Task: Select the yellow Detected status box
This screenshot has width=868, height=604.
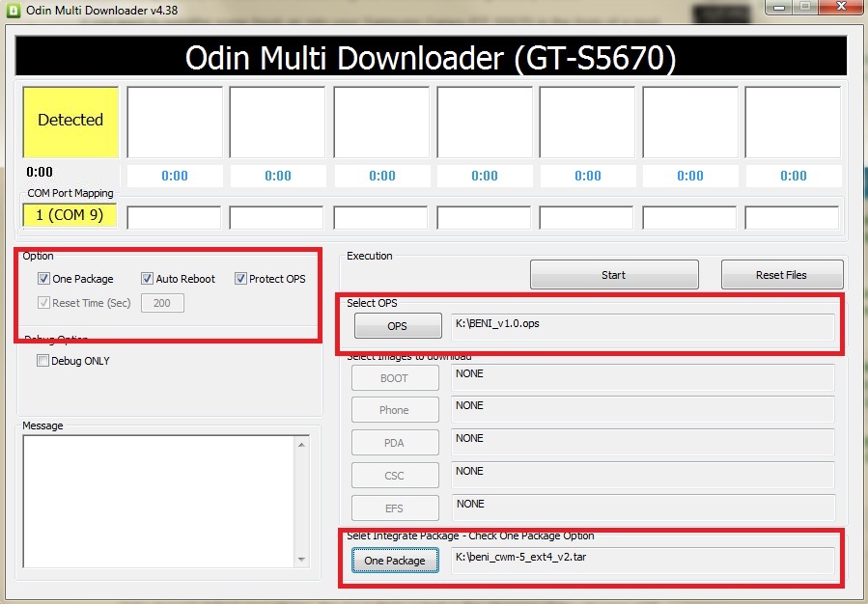Action: [70, 121]
